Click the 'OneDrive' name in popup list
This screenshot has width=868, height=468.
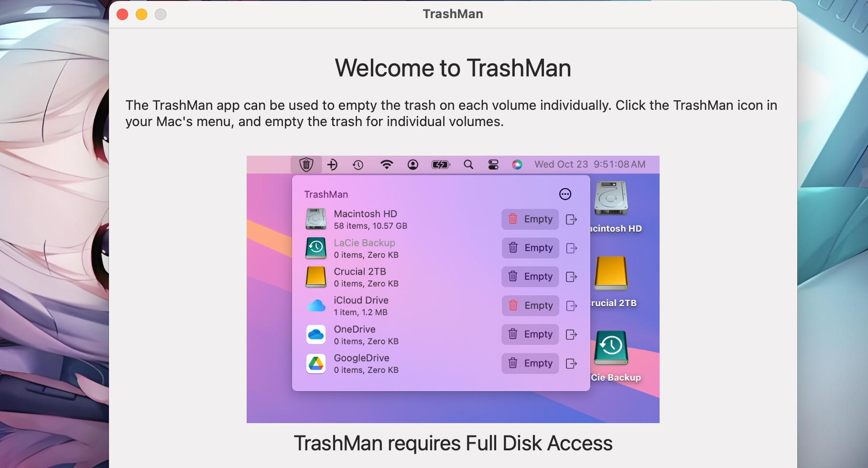point(355,330)
